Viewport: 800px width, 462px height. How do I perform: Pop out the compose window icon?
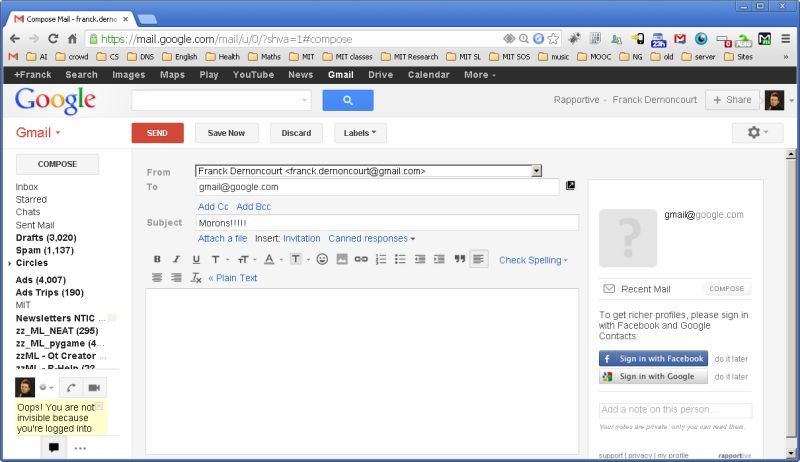[570, 186]
